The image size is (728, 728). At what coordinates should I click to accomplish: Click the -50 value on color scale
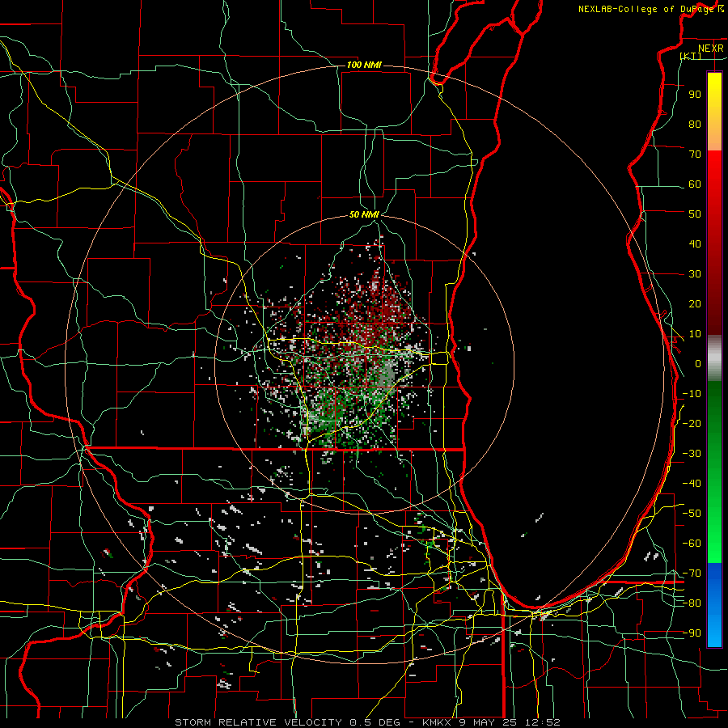[x=692, y=514]
